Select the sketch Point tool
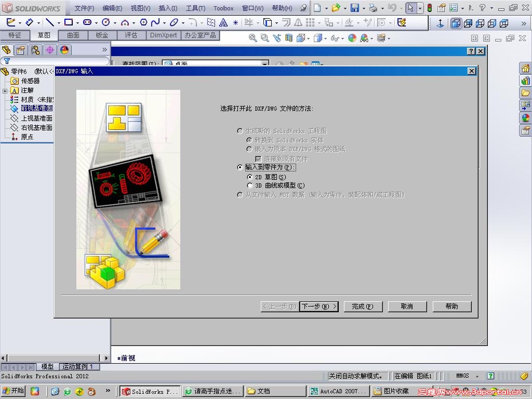The width and height of the screenshot is (532, 399). (x=235, y=23)
